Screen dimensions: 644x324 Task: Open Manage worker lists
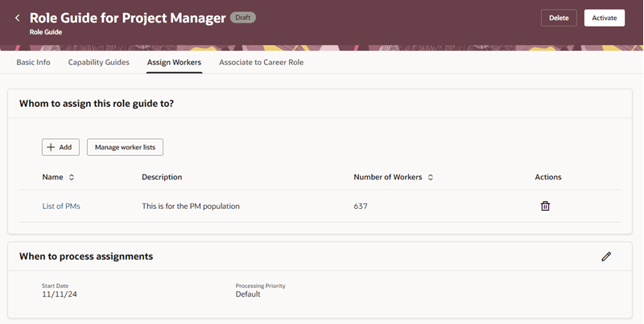126,147
